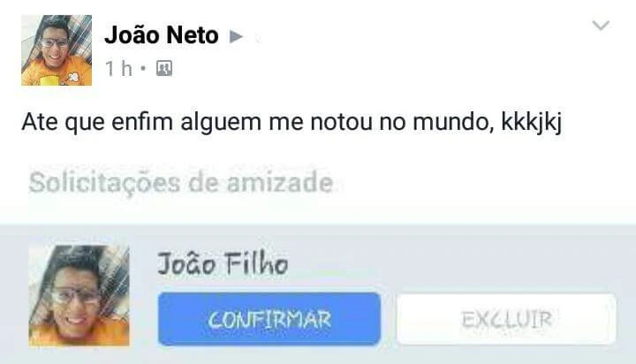Click the post text "Ate que enfim"
This screenshot has width=636, height=364.
[x=97, y=122]
